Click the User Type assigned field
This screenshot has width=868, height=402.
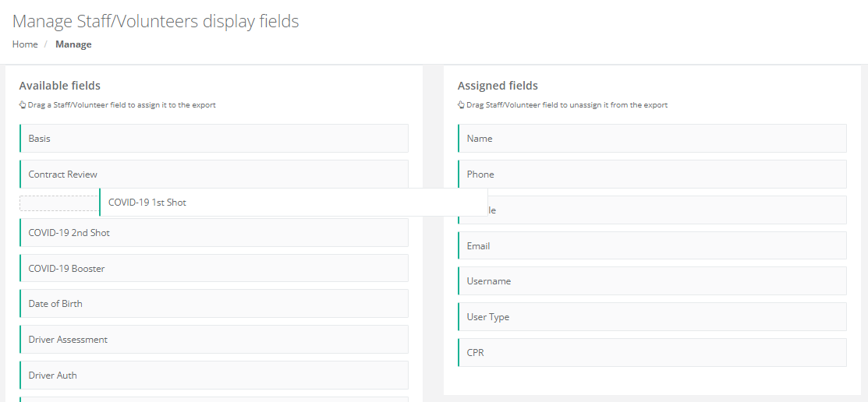coord(652,317)
